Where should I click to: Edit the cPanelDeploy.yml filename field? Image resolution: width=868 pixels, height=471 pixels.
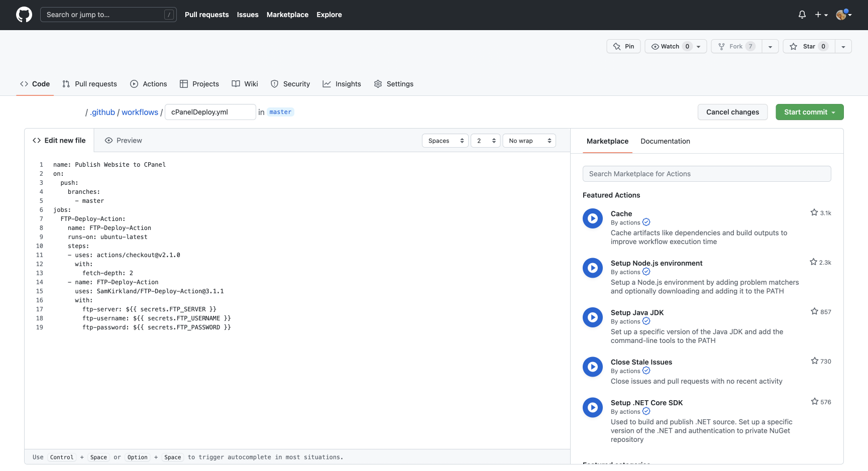tap(210, 112)
